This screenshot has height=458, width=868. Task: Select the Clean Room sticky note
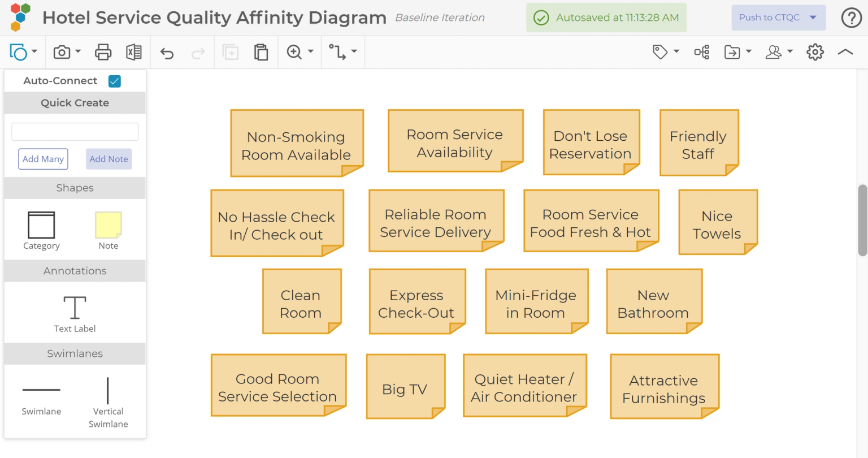(x=301, y=301)
